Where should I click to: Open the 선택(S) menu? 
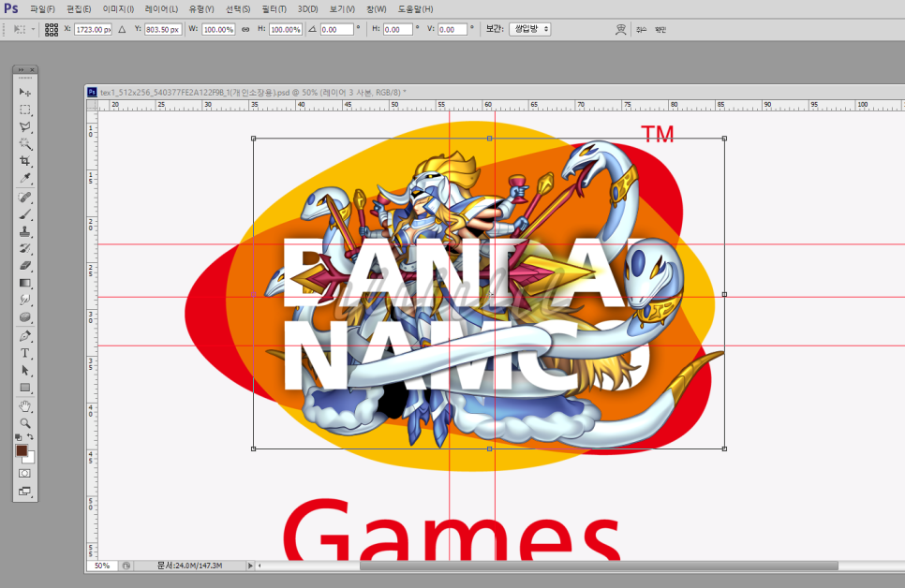[x=238, y=9]
